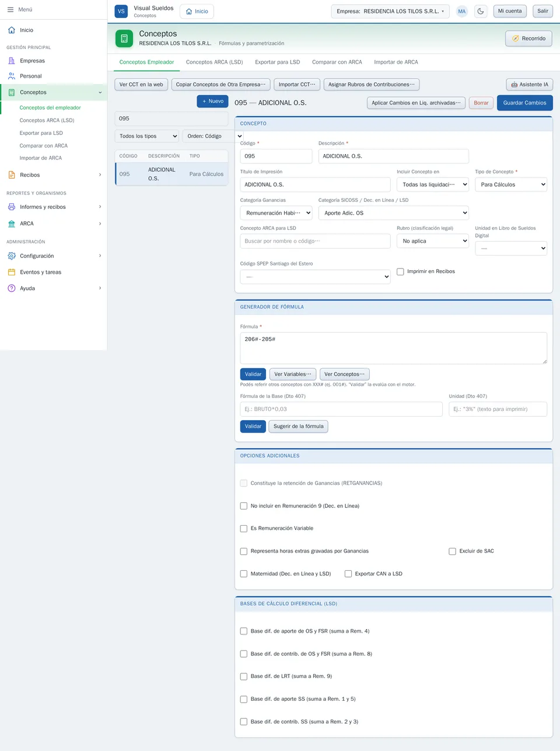Open the Tipo de Concepto dropdown
The height and width of the screenshot is (751, 560).
(511, 184)
